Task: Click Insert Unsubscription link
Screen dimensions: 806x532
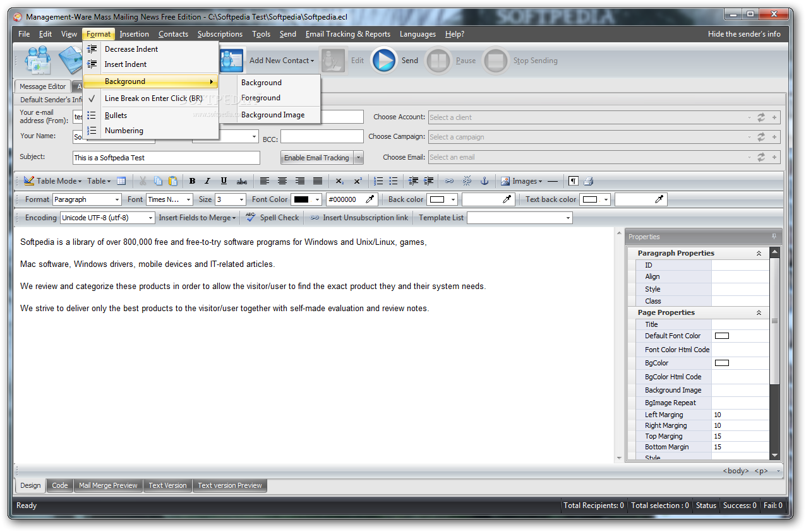Action: (359, 218)
